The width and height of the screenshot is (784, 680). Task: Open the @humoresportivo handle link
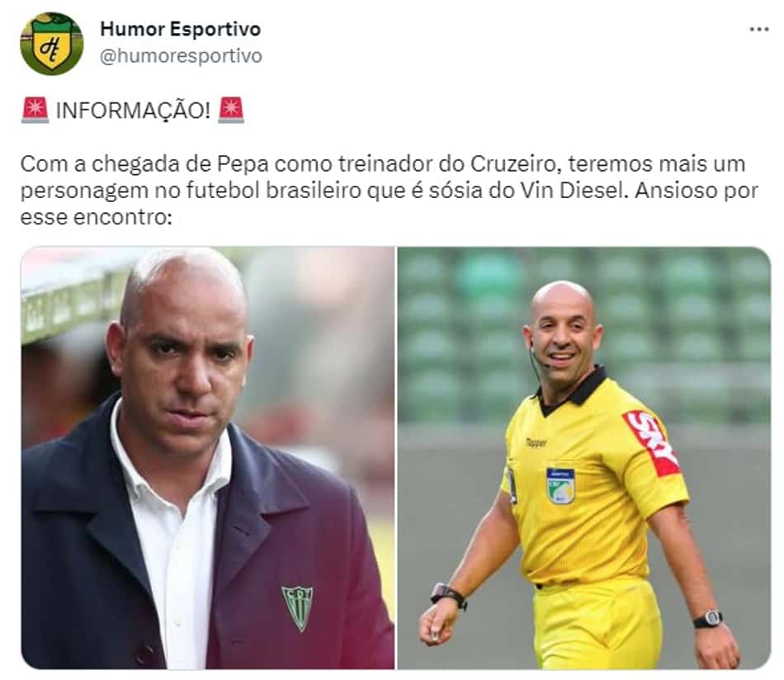click(x=181, y=56)
